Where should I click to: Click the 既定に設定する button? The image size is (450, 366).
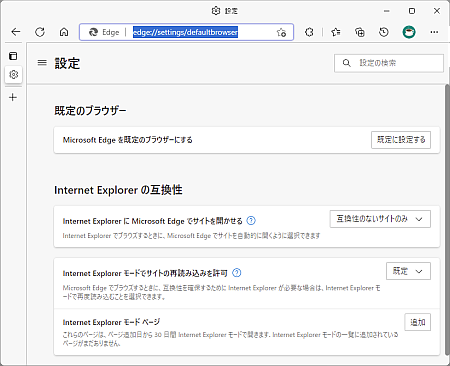(x=401, y=140)
